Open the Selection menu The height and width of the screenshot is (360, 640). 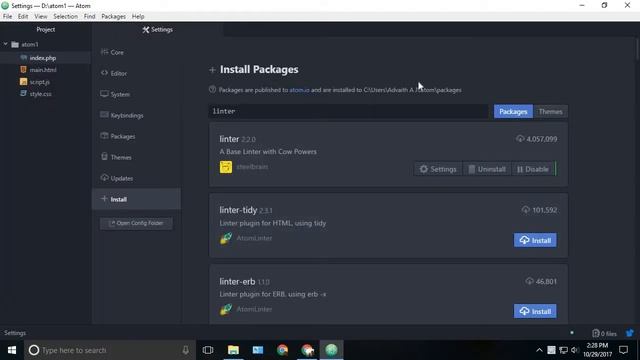coord(65,16)
